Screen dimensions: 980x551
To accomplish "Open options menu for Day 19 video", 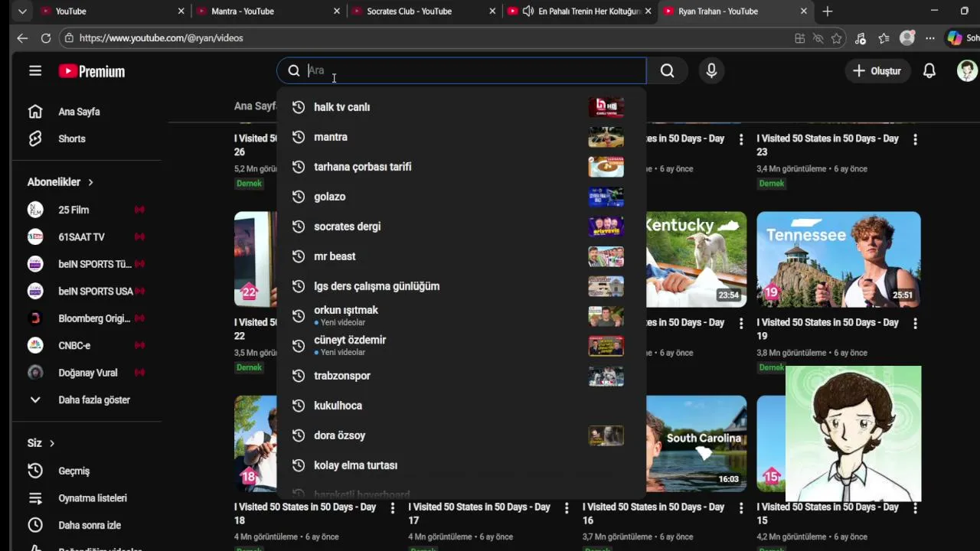I will 915,324.
